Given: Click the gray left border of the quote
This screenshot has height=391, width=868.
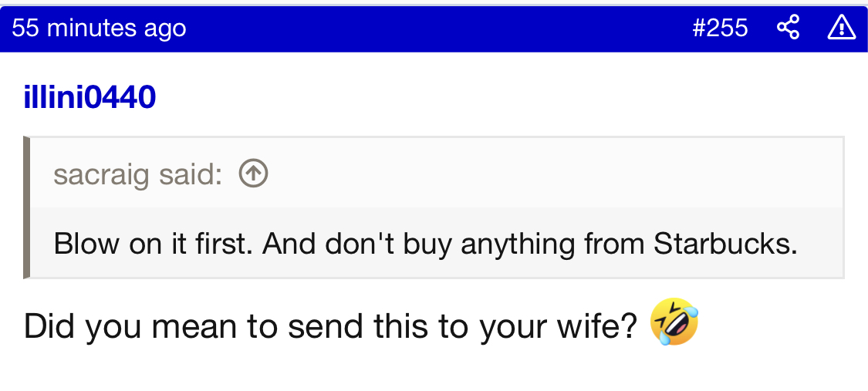Looking at the screenshot, I should click(27, 207).
